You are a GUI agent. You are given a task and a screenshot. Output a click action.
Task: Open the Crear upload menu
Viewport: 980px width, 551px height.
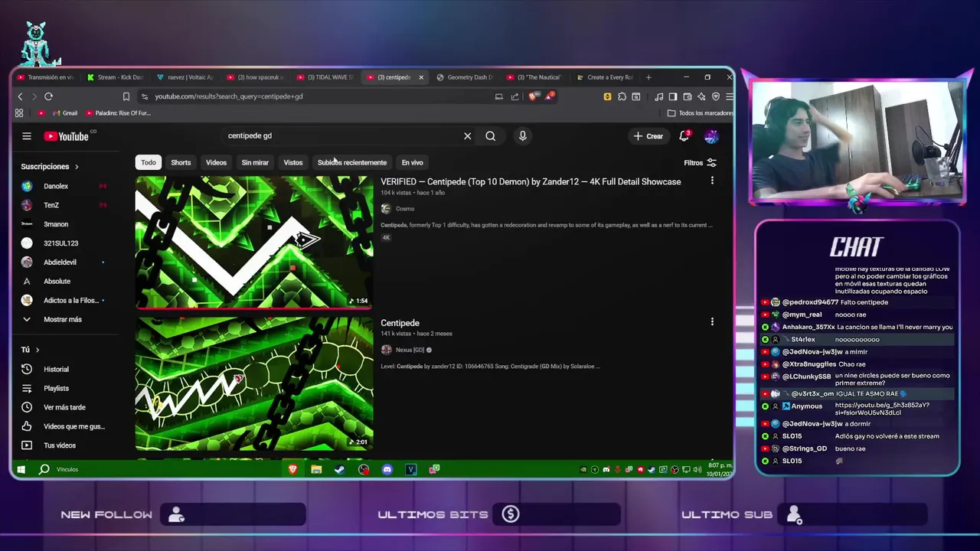[x=648, y=136]
